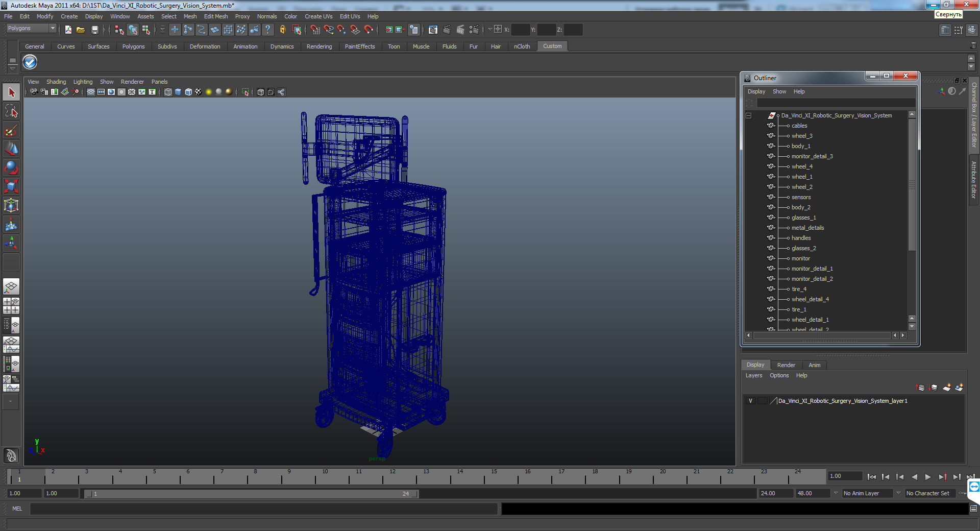Expand more panel layouts arrow in toolbox
The height and width of the screenshot is (531, 980).
(x=10, y=402)
